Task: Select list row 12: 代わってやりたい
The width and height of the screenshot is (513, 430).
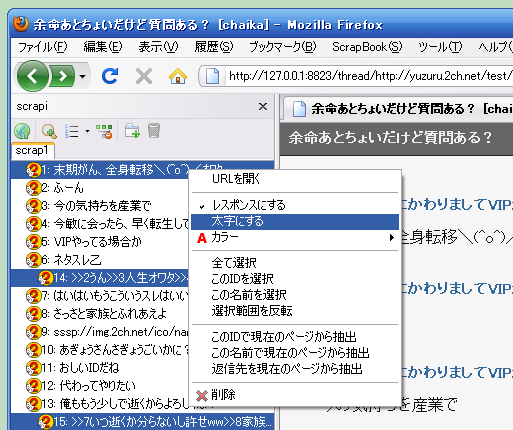Action: pyautogui.click(x=100, y=386)
